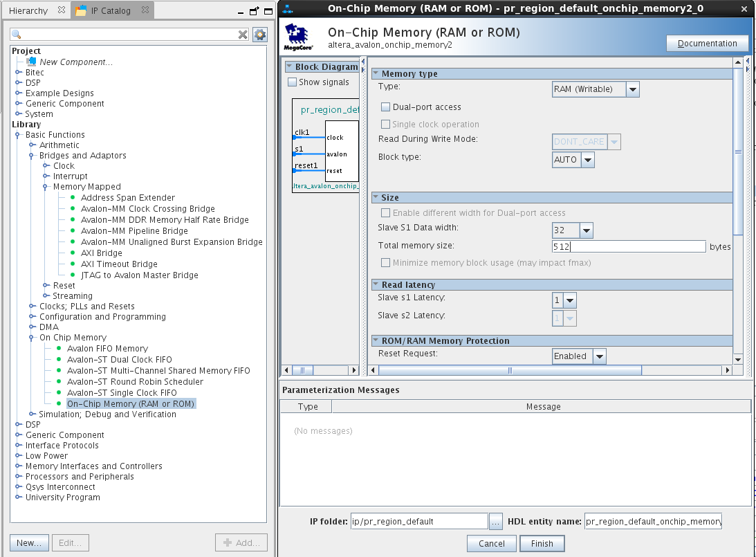The width and height of the screenshot is (756, 557).
Task: Open IP Catalog search settings gear
Action: click(x=260, y=34)
